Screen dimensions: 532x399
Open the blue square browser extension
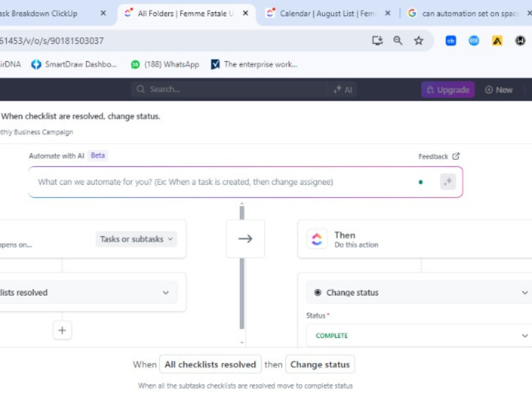(451, 41)
